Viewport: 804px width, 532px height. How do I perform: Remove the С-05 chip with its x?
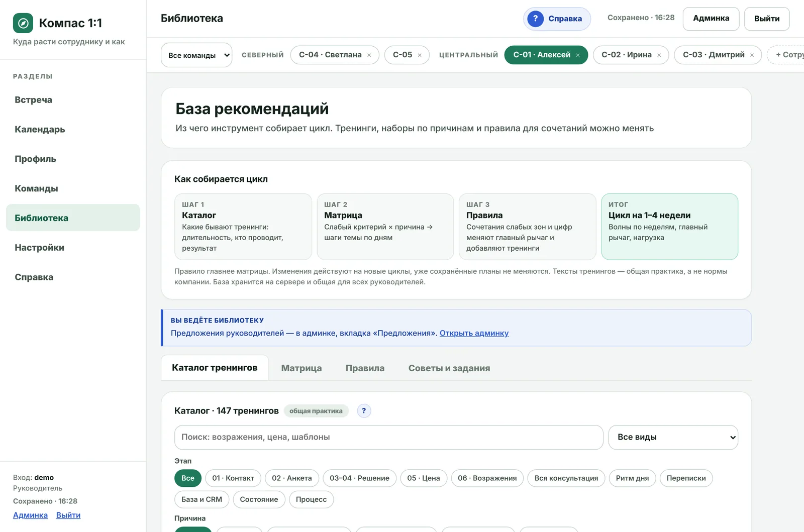[x=420, y=55]
